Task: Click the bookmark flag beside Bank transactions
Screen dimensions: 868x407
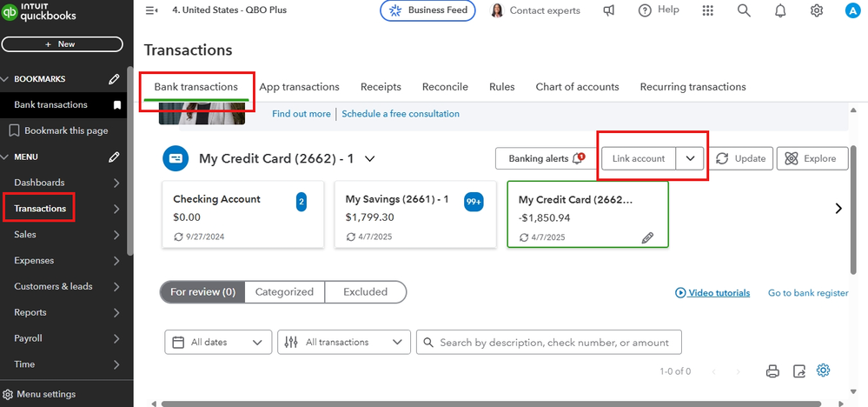Action: click(116, 105)
